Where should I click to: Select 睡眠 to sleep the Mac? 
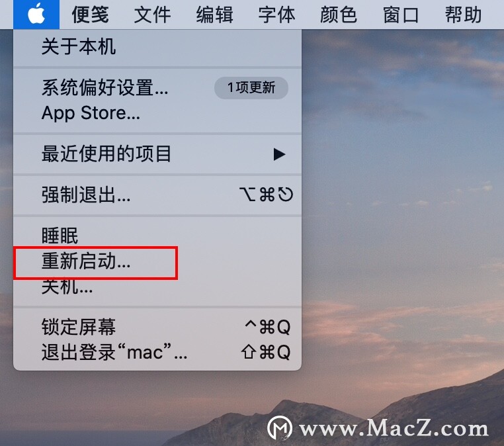157,236
